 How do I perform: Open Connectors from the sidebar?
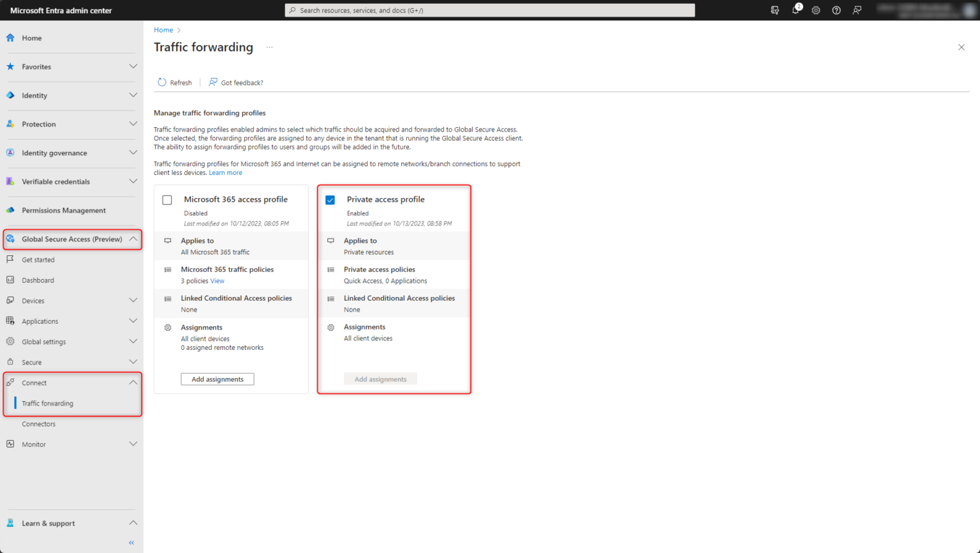pyautogui.click(x=40, y=423)
